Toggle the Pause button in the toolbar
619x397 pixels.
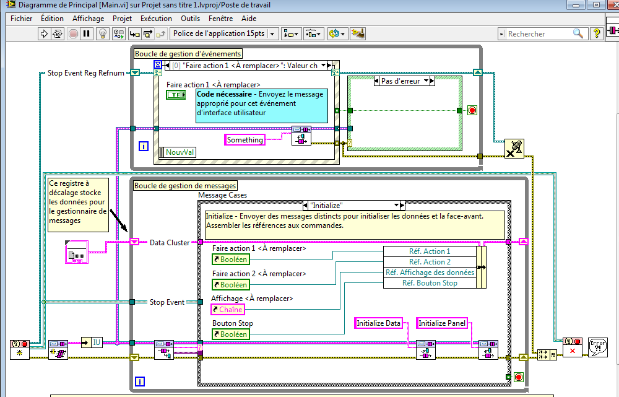coord(86,34)
